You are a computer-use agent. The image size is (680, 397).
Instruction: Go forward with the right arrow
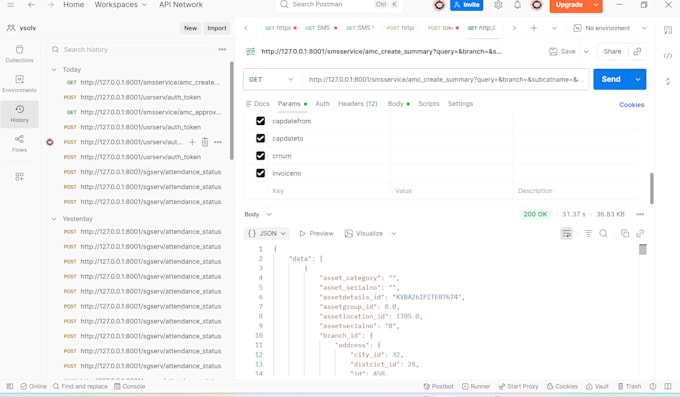click(50, 5)
